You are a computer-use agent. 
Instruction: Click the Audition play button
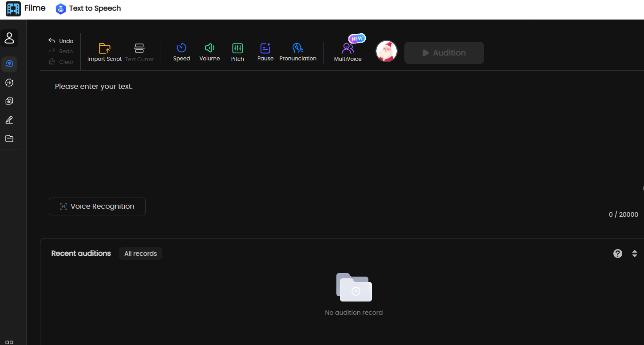(x=444, y=53)
